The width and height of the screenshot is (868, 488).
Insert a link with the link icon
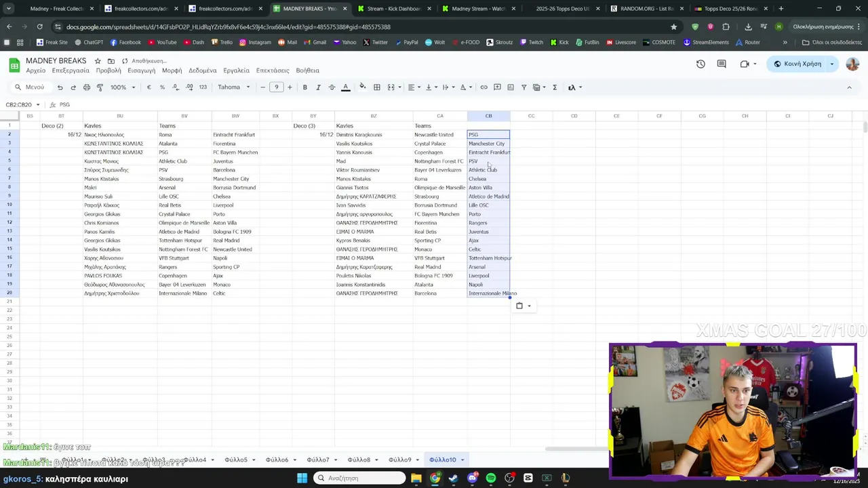484,87
